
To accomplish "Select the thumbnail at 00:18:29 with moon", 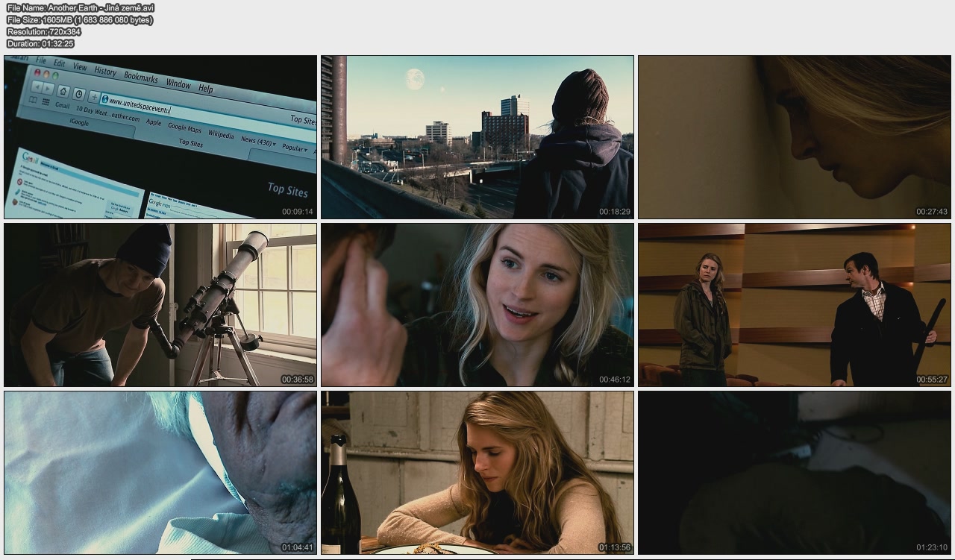I will 477,137.
